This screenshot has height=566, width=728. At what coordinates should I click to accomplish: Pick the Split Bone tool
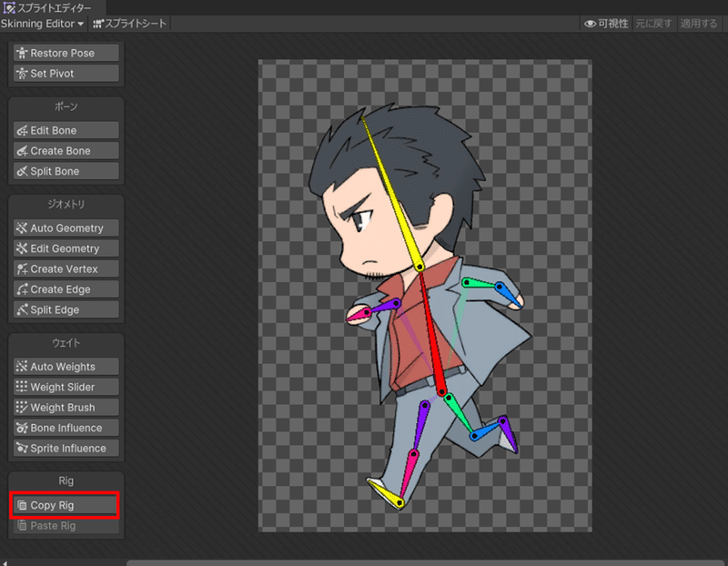point(66,171)
